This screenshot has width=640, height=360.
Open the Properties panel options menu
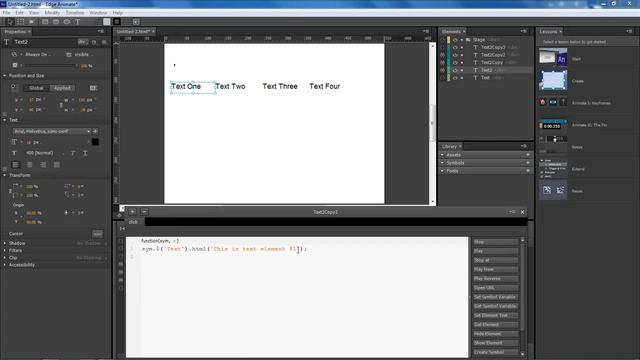[101, 31]
